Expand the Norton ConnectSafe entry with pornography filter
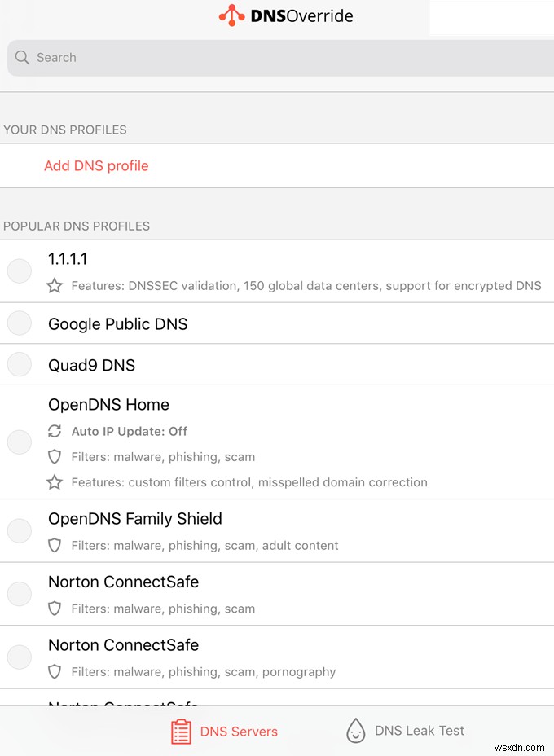The height and width of the screenshot is (756, 554). point(123,644)
